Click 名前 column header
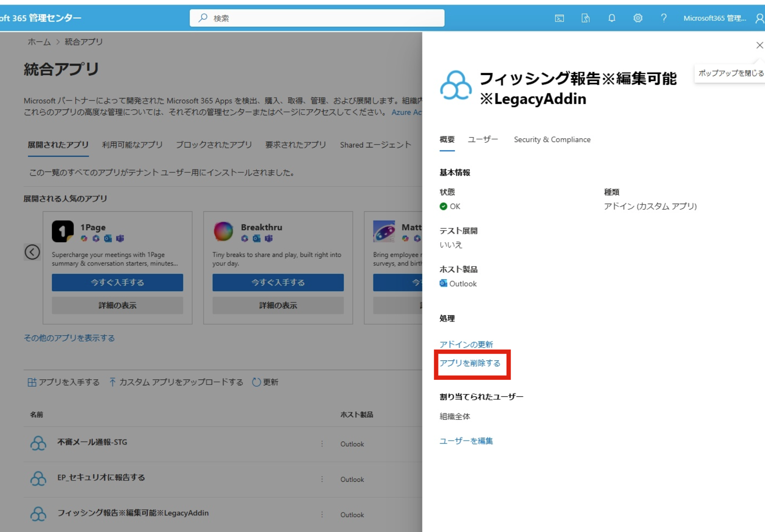Viewport: 765px width, 532px height. click(x=36, y=415)
